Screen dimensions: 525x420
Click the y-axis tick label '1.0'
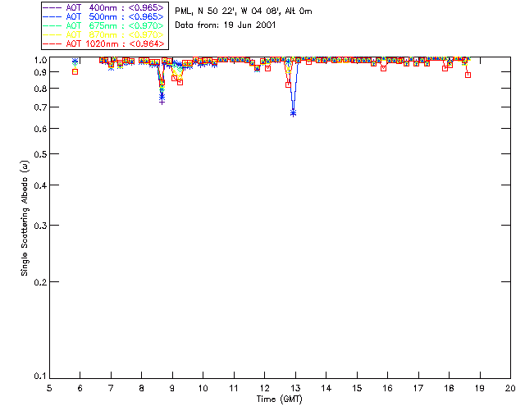pyautogui.click(x=40, y=60)
